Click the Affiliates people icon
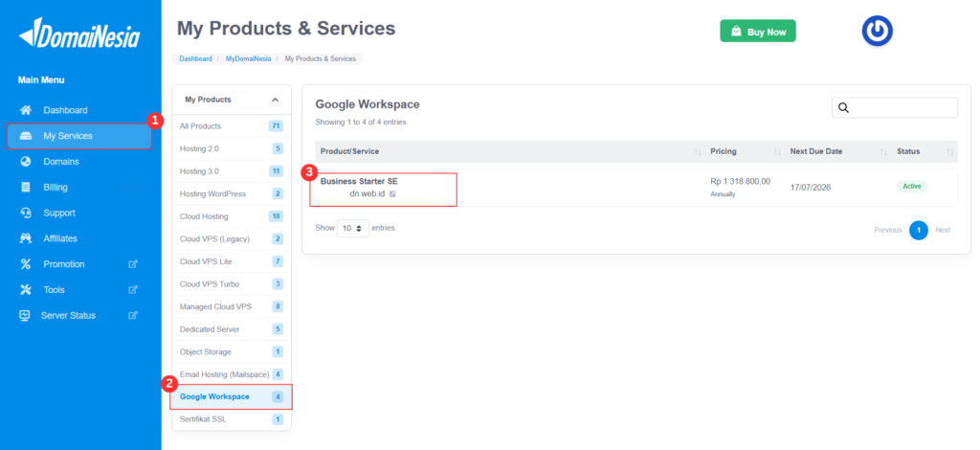This screenshot has width=980, height=450. click(26, 238)
